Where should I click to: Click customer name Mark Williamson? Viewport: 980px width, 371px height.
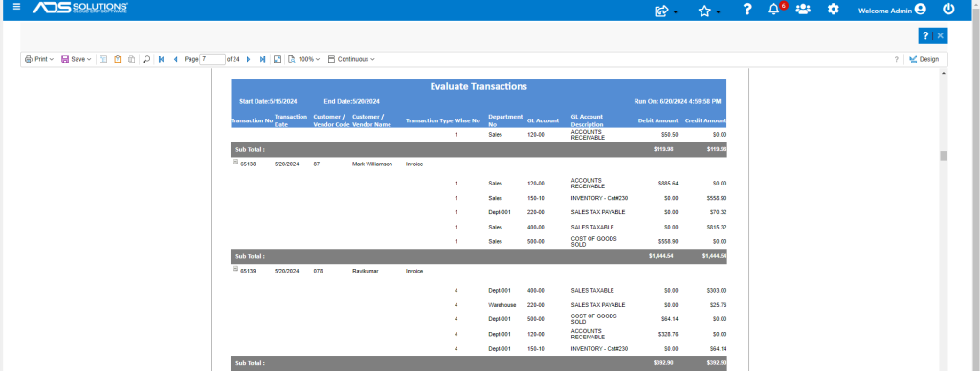click(x=372, y=164)
